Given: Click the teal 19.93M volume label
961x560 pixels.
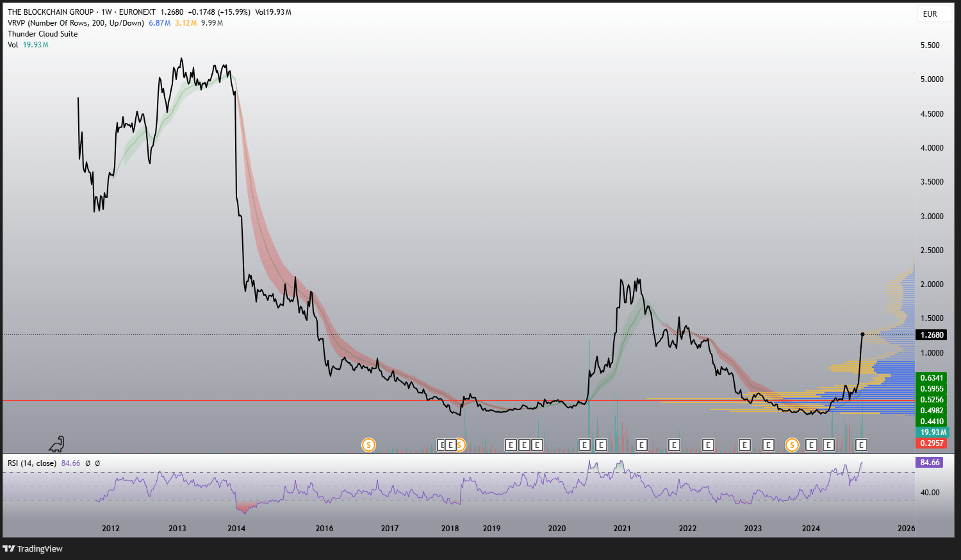Looking at the screenshot, I should point(932,432).
